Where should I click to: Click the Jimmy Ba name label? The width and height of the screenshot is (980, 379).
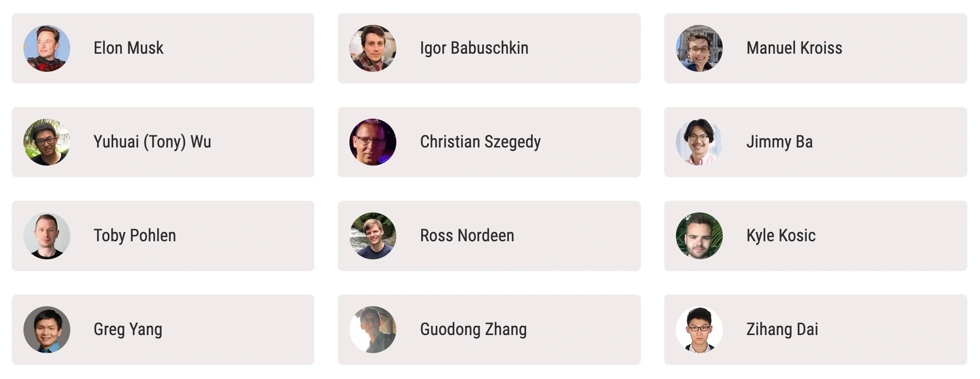(x=779, y=142)
